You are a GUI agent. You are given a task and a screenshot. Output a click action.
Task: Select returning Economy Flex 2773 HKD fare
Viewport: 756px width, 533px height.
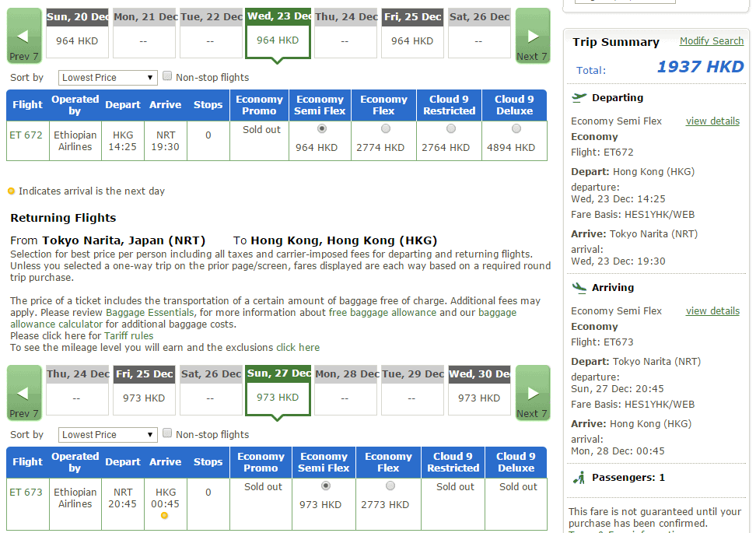coord(390,486)
